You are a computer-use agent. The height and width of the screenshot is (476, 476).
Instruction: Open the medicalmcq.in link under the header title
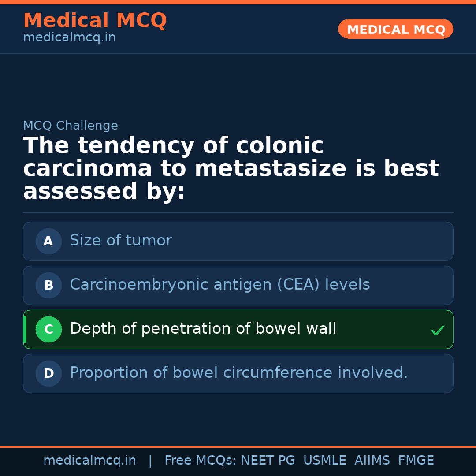[x=69, y=38]
